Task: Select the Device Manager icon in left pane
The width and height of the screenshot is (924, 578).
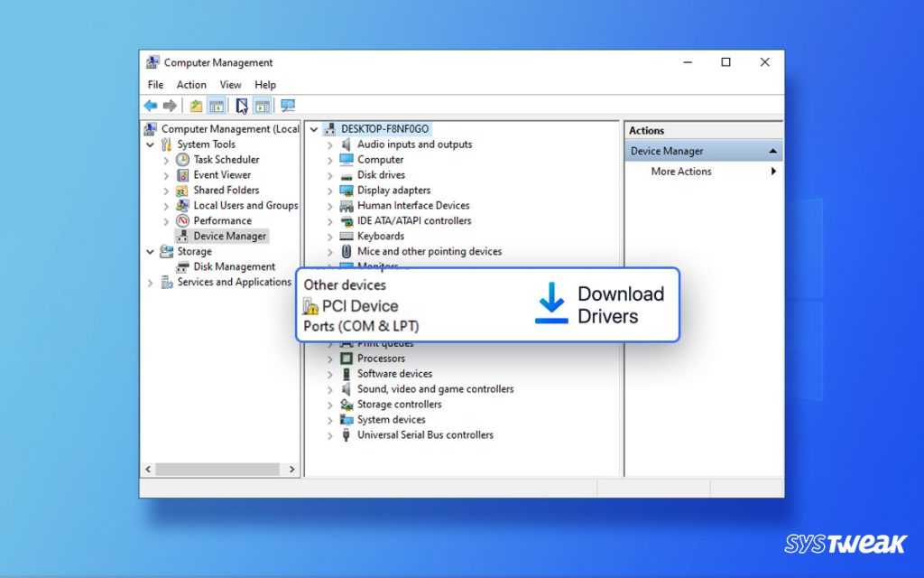Action: [182, 236]
